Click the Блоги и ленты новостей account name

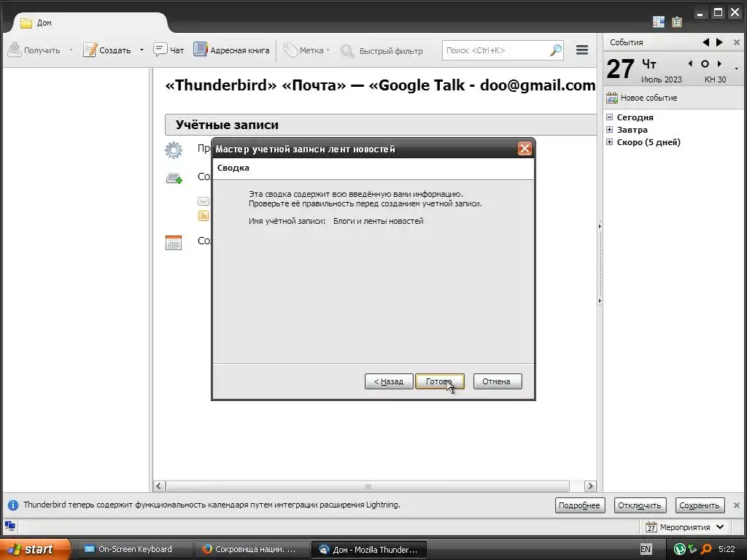[x=379, y=221]
